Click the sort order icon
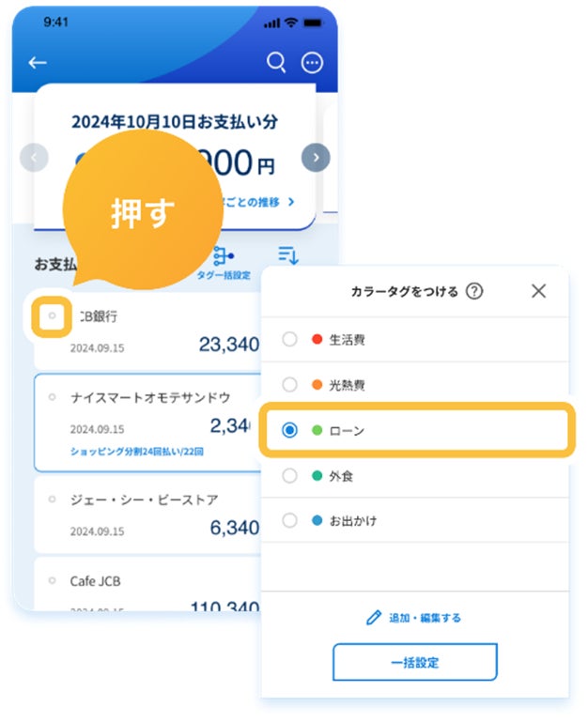The image size is (588, 723). point(288,254)
